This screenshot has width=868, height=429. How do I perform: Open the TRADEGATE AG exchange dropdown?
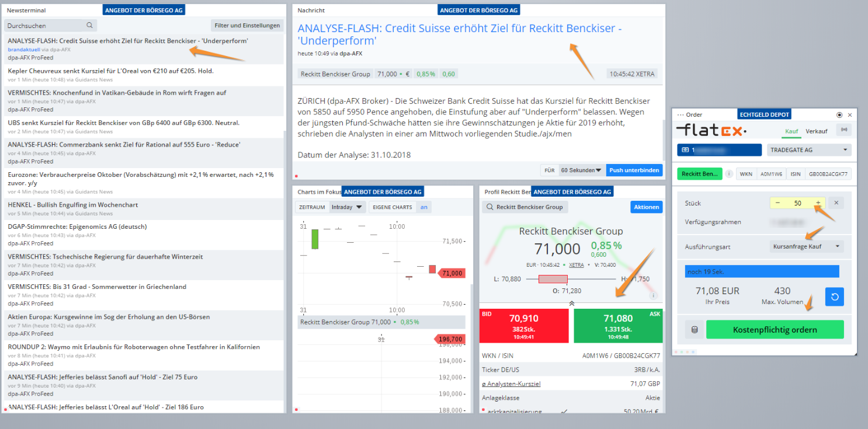pos(809,150)
